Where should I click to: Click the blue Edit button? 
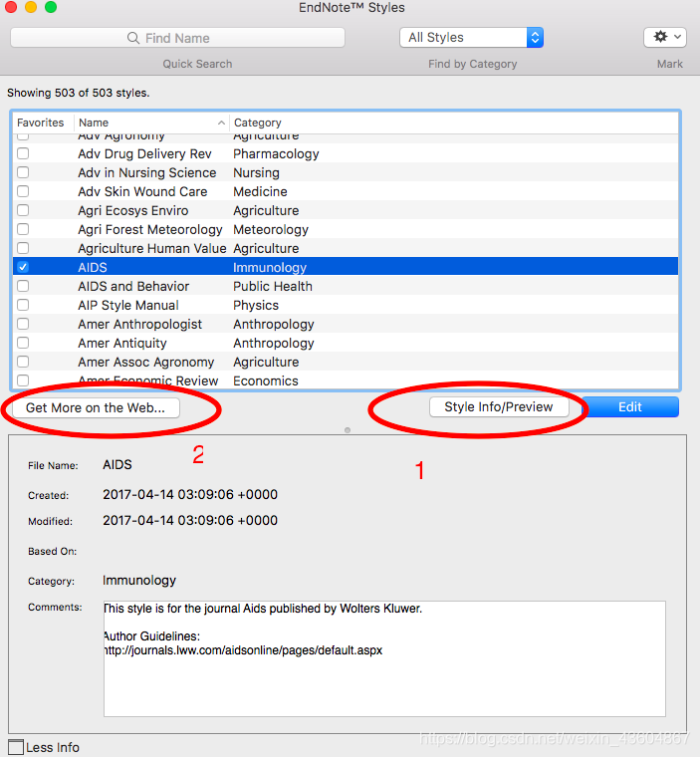pyautogui.click(x=630, y=407)
